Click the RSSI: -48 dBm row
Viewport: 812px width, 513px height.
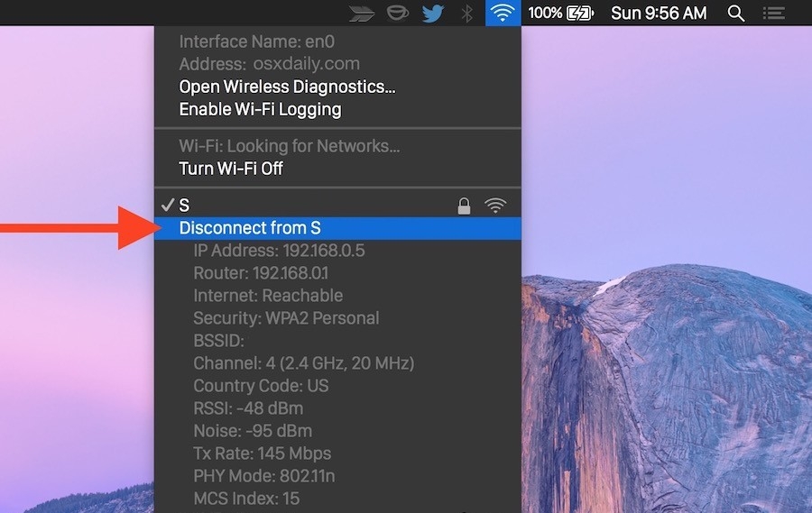click(x=337, y=408)
